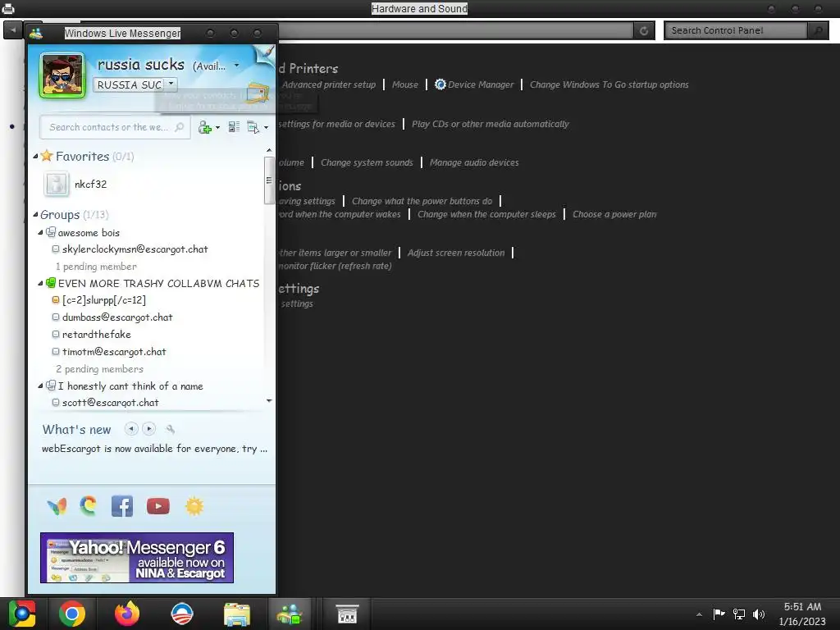Open Chrome from the taskbar
Image resolution: width=840 pixels, height=630 pixels.
tap(72, 614)
